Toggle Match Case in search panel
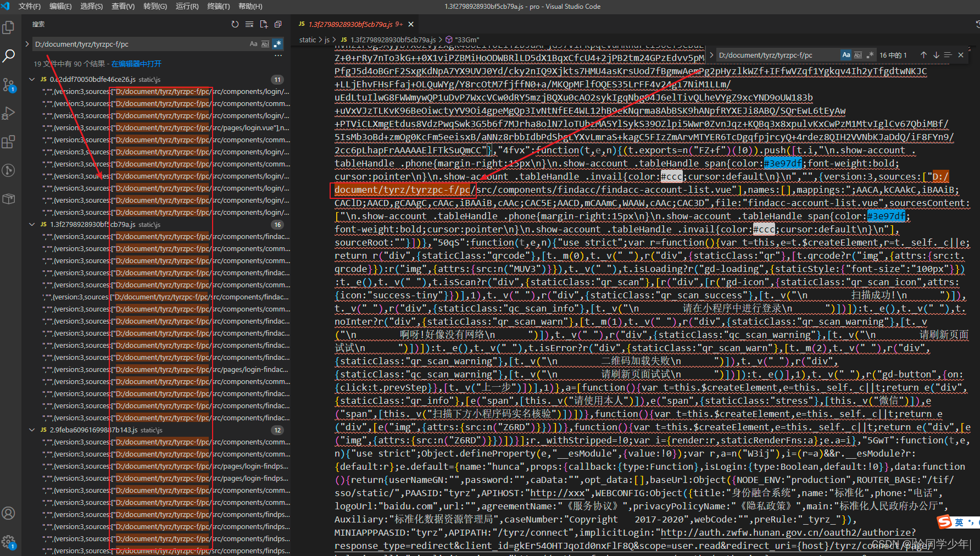Viewport: 980px width, 556px height. pyautogui.click(x=253, y=44)
